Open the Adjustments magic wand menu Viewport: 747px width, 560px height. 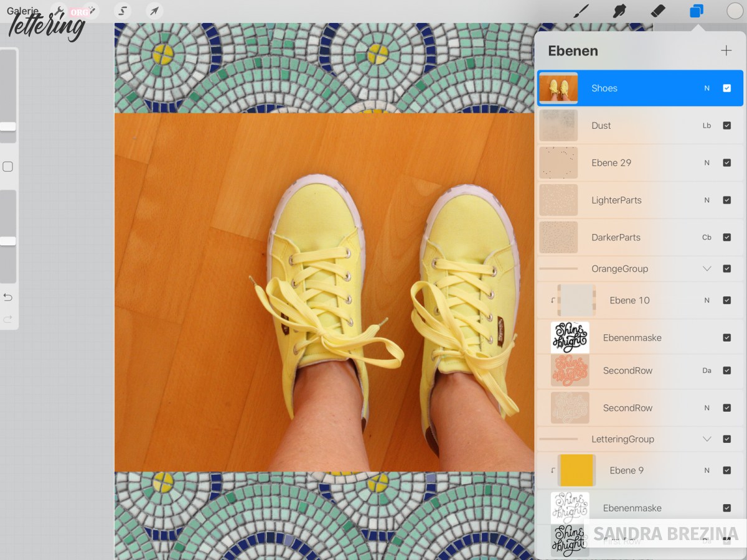[91, 11]
